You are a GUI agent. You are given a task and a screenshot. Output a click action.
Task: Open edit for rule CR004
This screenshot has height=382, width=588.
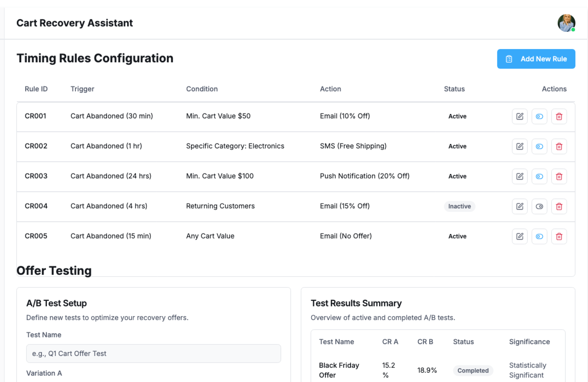coord(519,206)
